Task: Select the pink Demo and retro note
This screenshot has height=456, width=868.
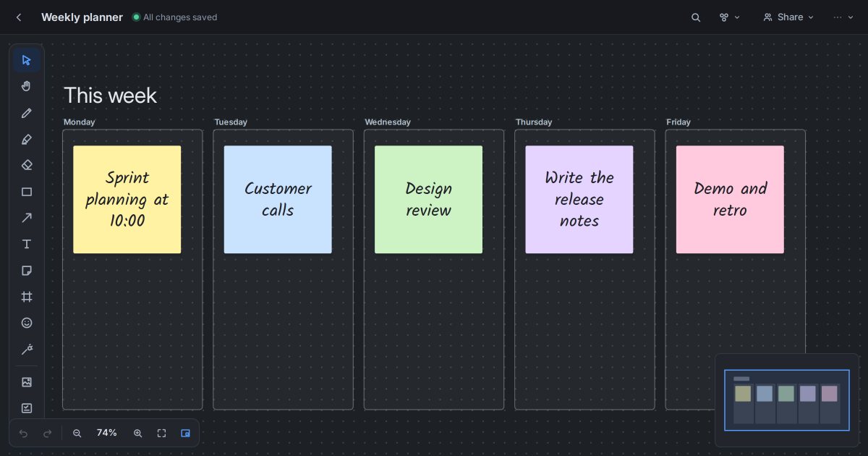Action: point(730,200)
